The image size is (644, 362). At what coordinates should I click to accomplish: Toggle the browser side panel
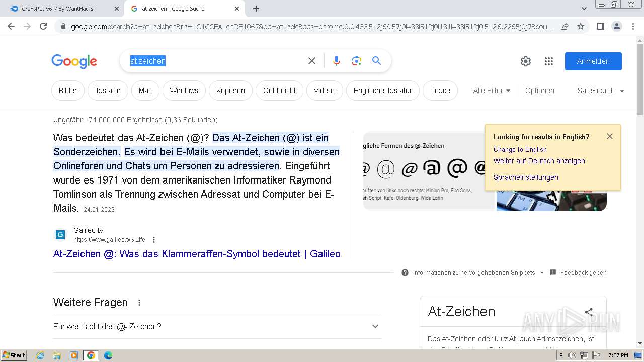point(600,26)
